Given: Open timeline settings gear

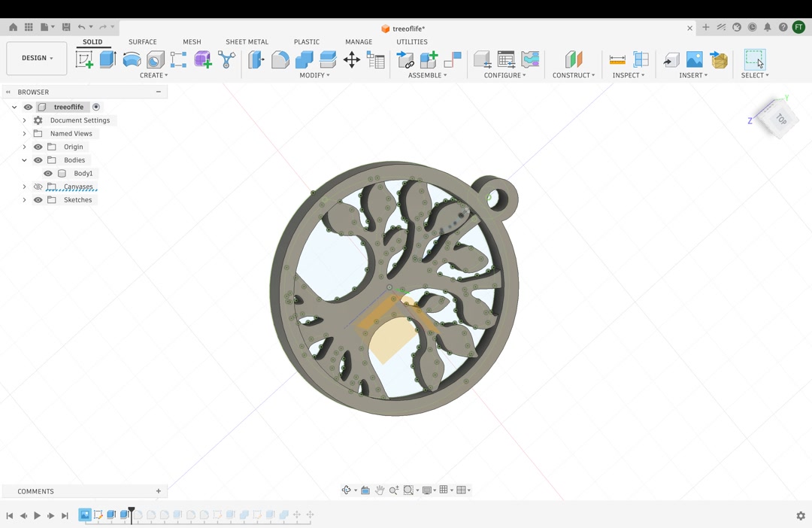Looking at the screenshot, I should pos(801,515).
